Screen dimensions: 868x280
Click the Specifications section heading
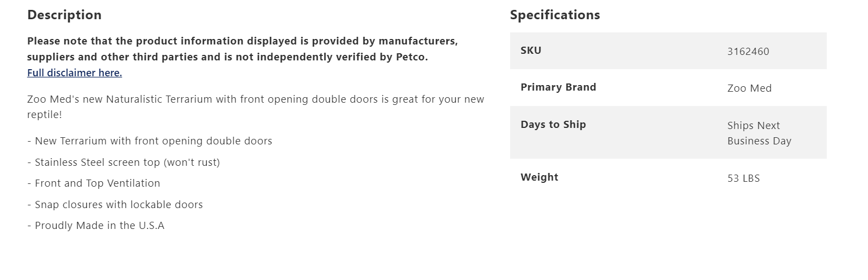pyautogui.click(x=555, y=15)
